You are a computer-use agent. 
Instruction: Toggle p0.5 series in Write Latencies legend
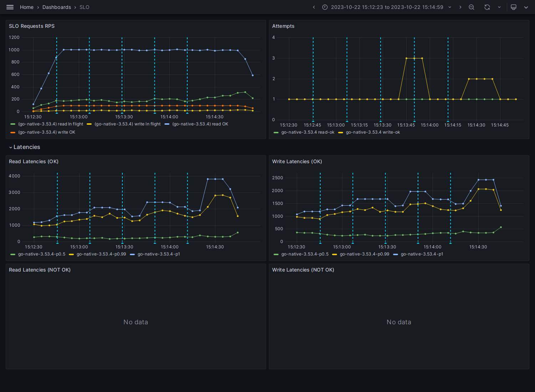(305, 254)
